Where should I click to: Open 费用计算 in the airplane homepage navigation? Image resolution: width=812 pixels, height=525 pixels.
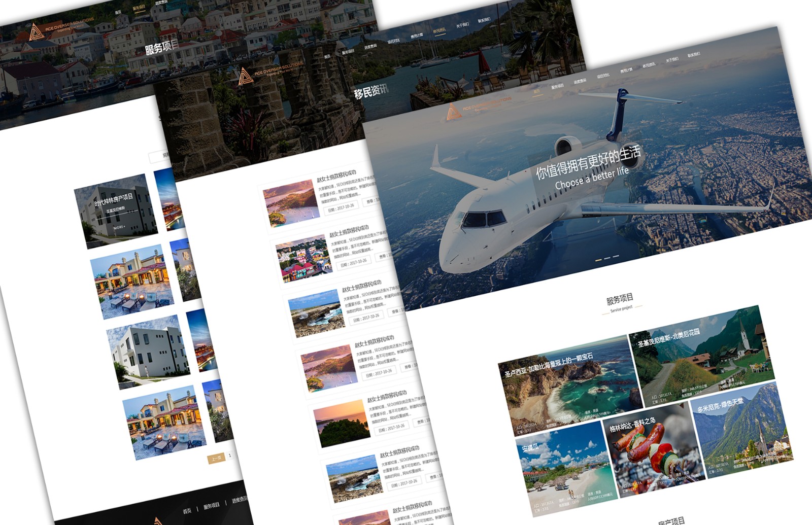(626, 69)
